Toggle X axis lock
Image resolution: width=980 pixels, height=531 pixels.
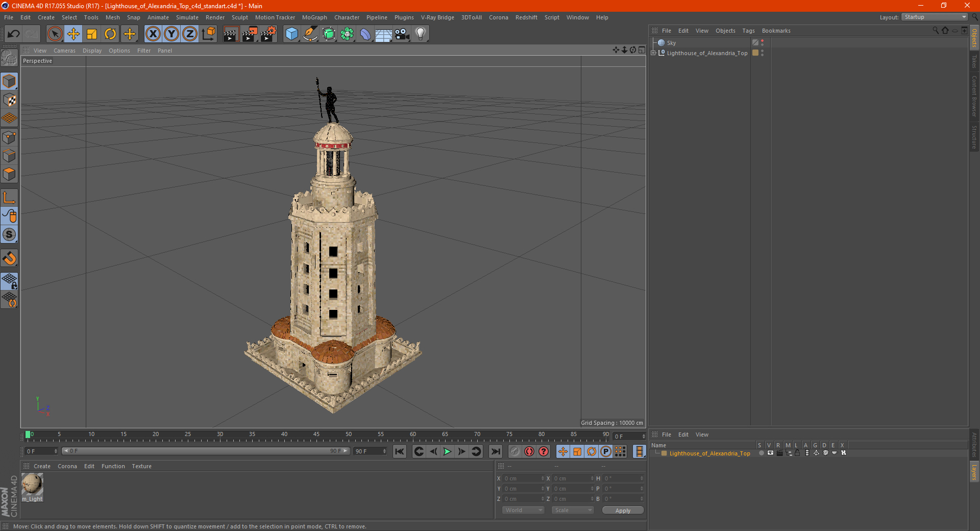pos(153,34)
